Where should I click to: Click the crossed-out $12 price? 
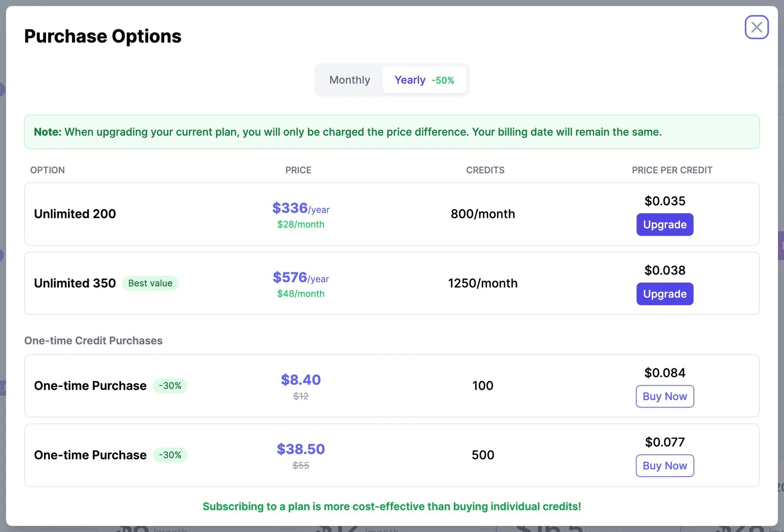click(301, 396)
